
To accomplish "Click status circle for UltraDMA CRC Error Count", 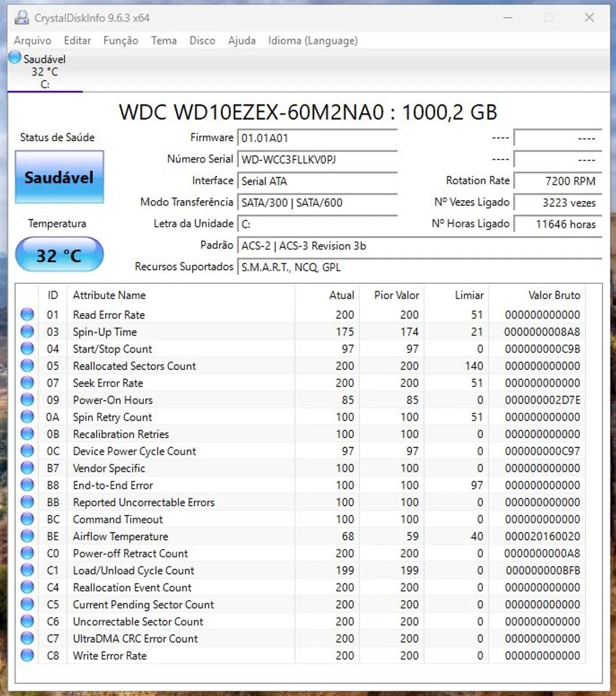I will coord(27,638).
